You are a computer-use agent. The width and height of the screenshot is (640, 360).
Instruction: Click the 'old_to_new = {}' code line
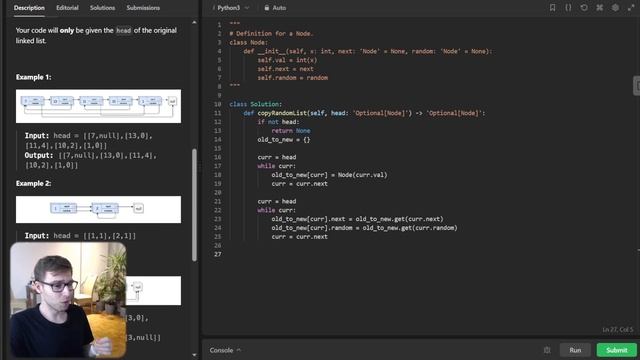click(284, 140)
